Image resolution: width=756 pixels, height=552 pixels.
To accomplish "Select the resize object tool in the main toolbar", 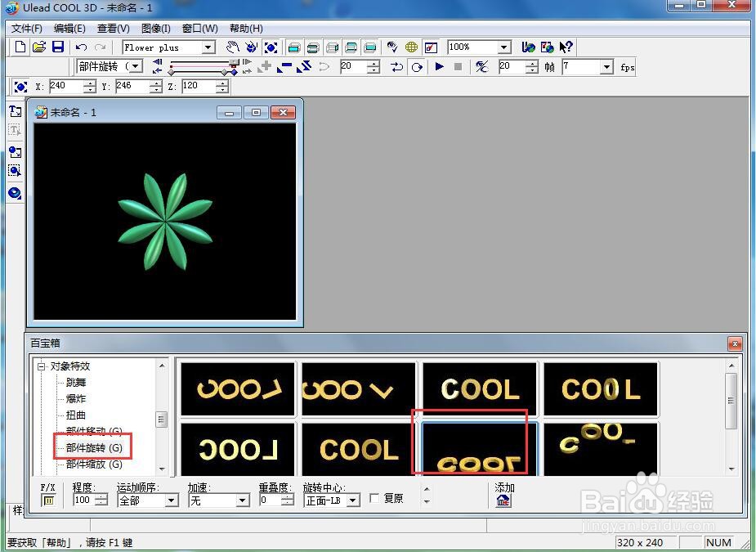I will 271,47.
